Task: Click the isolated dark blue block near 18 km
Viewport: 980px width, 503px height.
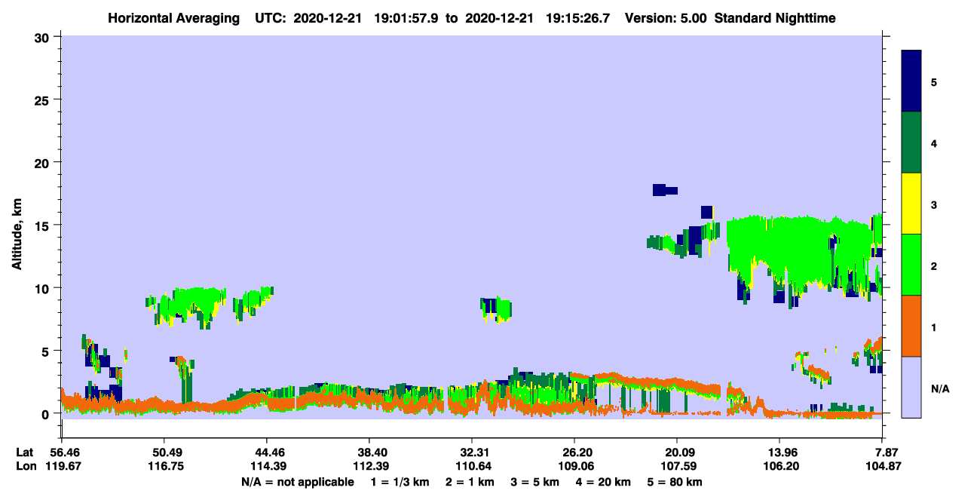Action: [x=664, y=190]
